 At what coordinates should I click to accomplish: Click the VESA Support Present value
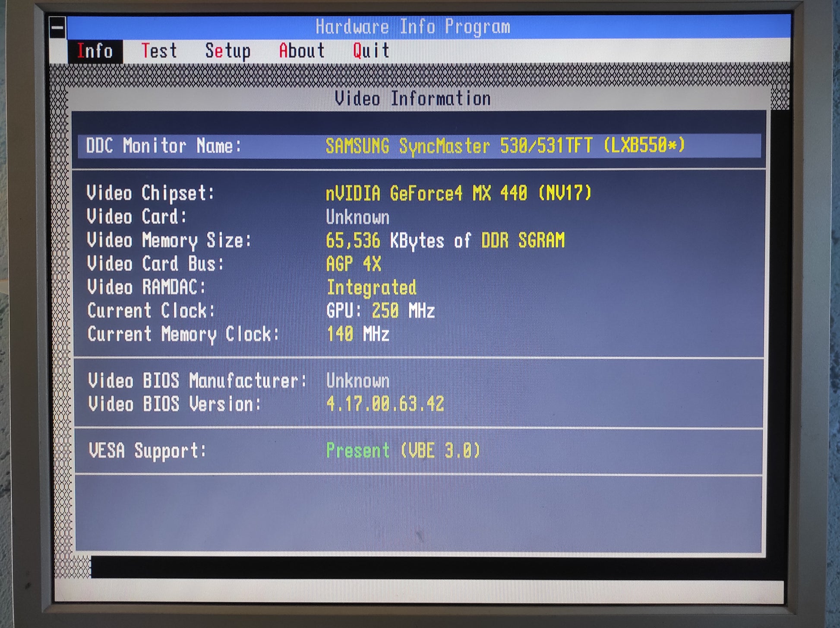(x=402, y=451)
